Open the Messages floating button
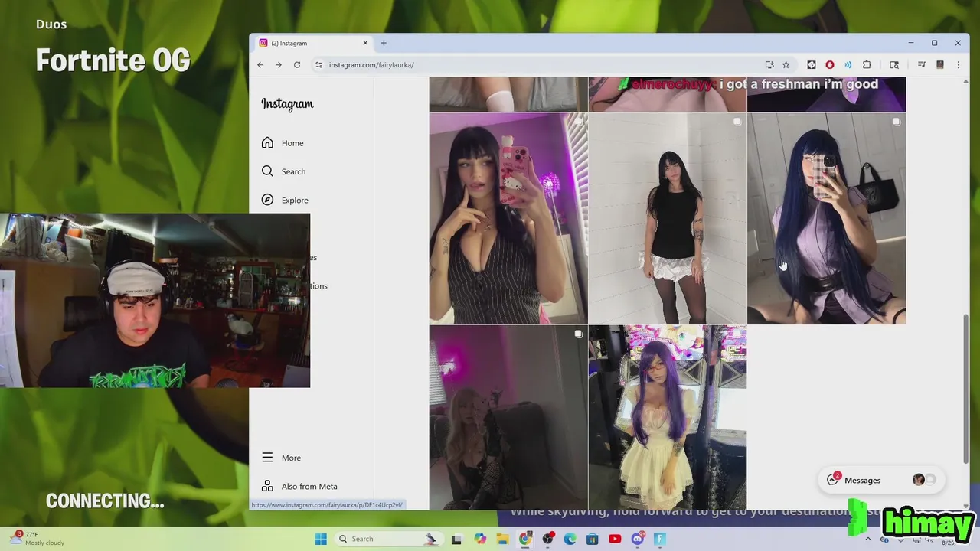 881,480
